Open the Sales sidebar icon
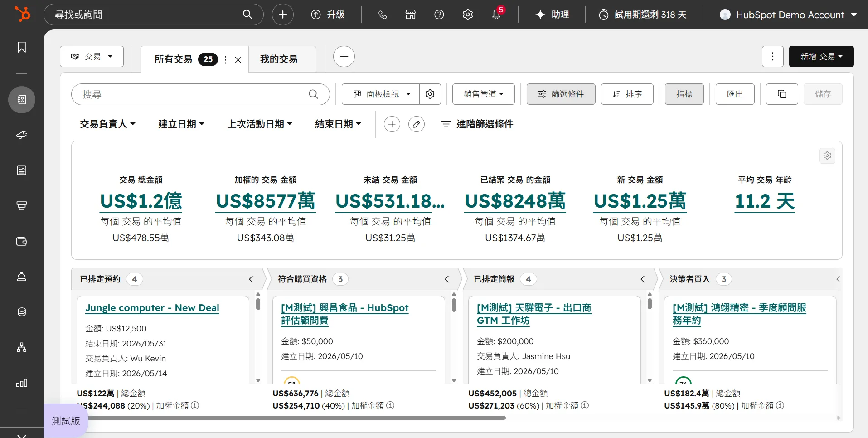Image resolution: width=868 pixels, height=438 pixels. [22, 206]
